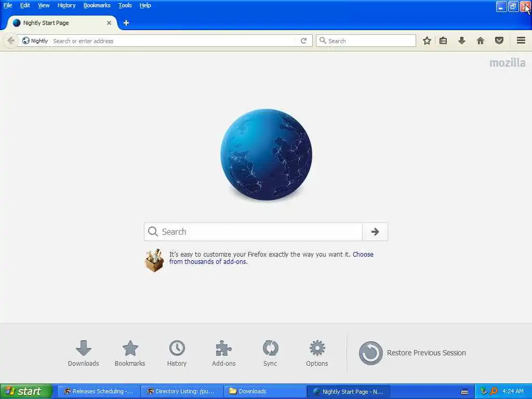
Task: Click the Nightly globe logo
Action: 267,155
